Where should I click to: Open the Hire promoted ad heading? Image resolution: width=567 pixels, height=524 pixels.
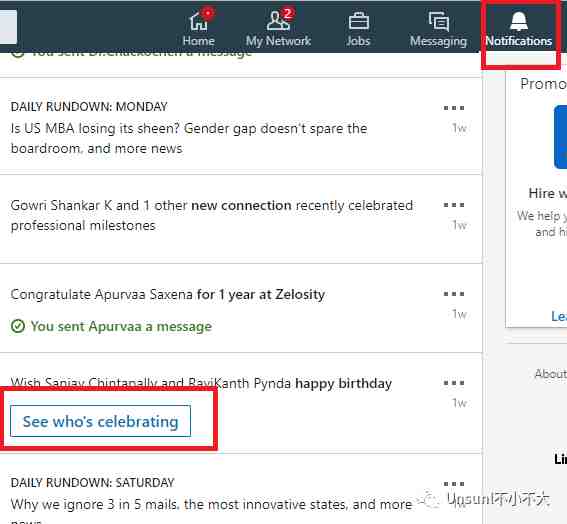click(547, 193)
